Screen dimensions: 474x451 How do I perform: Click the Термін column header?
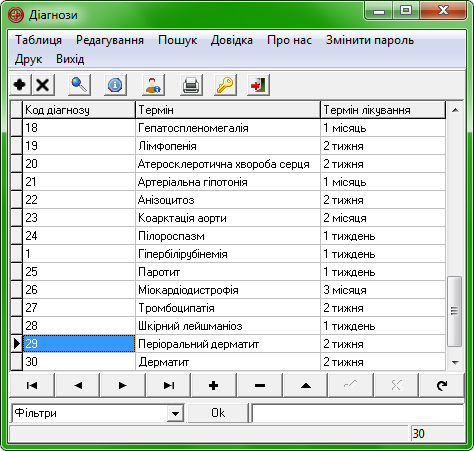(x=228, y=110)
